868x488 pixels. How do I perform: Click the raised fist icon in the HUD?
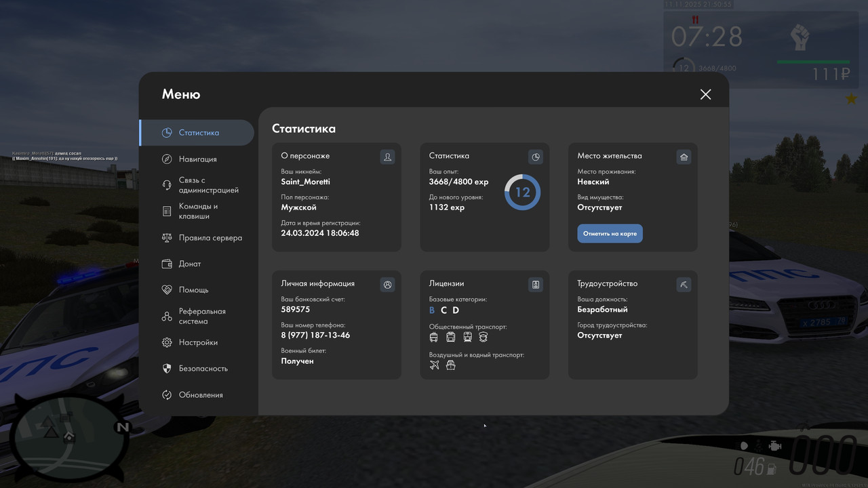(x=800, y=37)
